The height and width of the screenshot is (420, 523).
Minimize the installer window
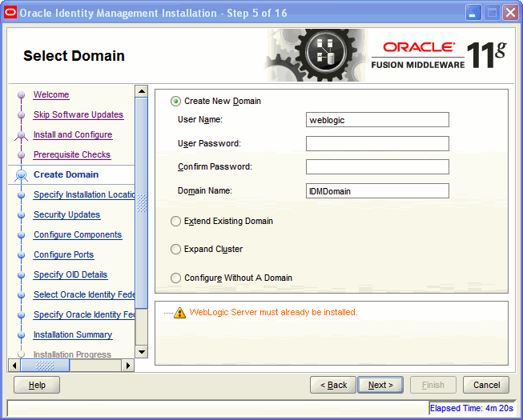(473, 13)
